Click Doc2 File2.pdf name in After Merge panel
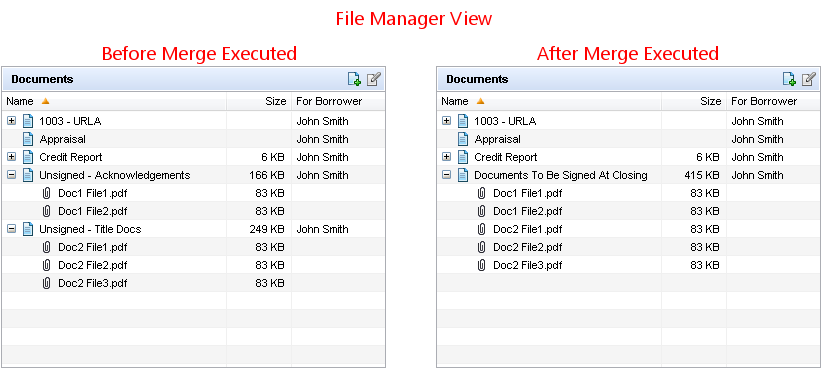Image resolution: width=822 pixels, height=369 pixels. pos(528,247)
